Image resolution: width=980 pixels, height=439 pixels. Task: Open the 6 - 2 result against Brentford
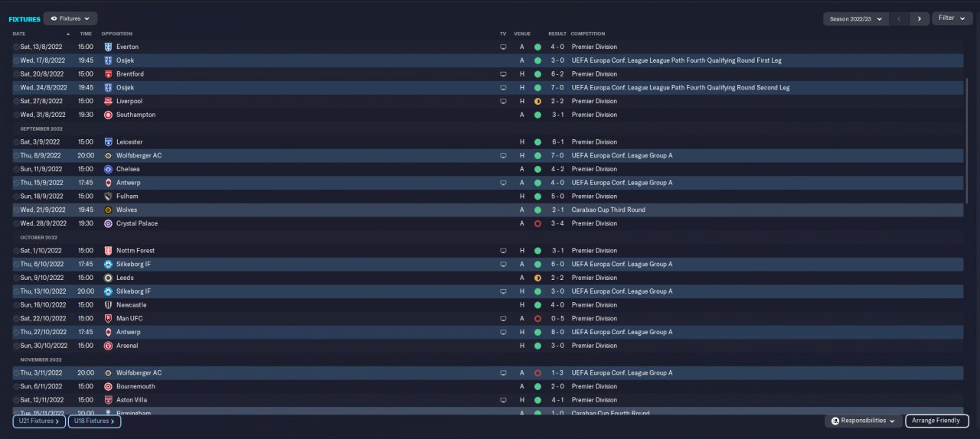557,74
